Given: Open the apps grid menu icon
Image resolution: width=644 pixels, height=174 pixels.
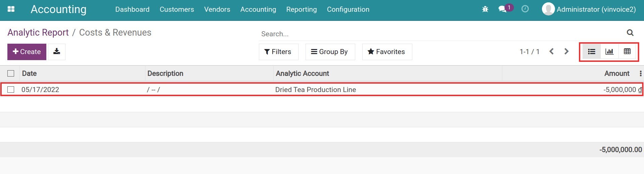Looking at the screenshot, I should (x=11, y=9).
